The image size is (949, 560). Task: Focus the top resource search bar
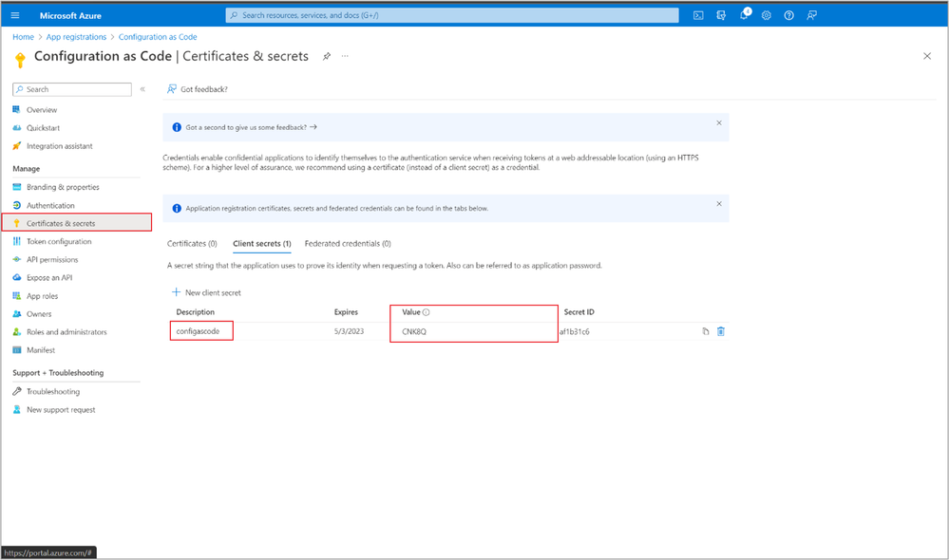pos(452,15)
